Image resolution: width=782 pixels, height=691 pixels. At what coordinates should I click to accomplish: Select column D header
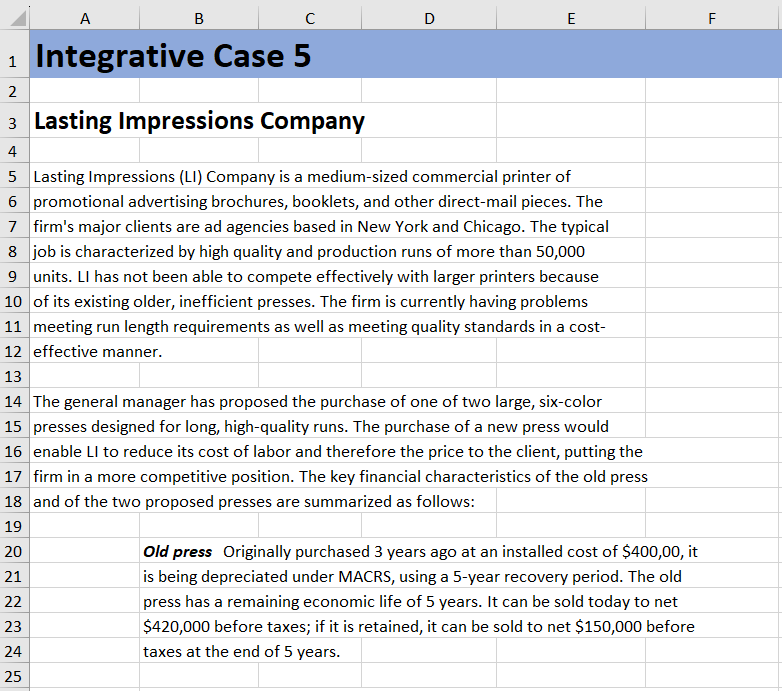pyautogui.click(x=429, y=18)
